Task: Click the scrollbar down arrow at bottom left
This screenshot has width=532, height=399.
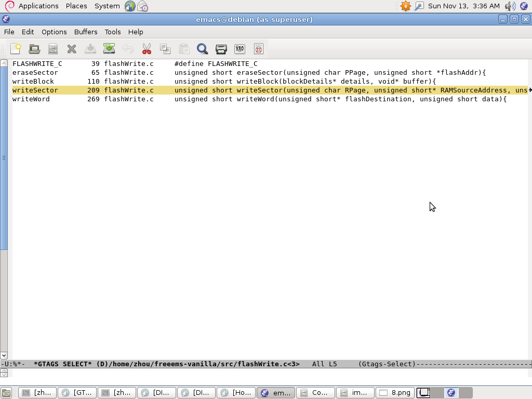Action: coord(4,356)
